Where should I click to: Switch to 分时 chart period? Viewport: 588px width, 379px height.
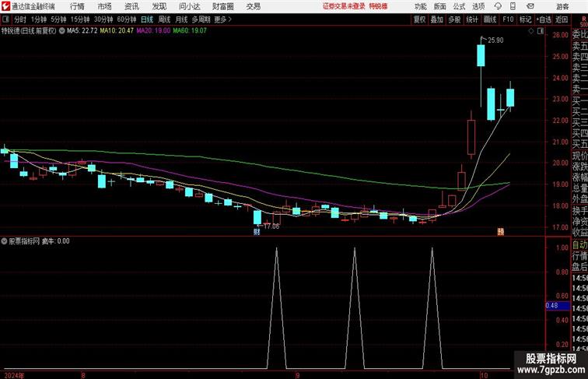20,19
